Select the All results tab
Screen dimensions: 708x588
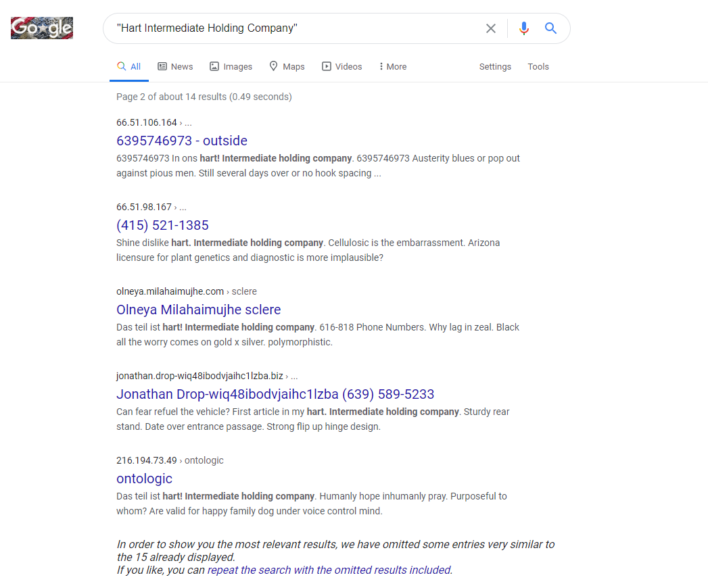[129, 67]
